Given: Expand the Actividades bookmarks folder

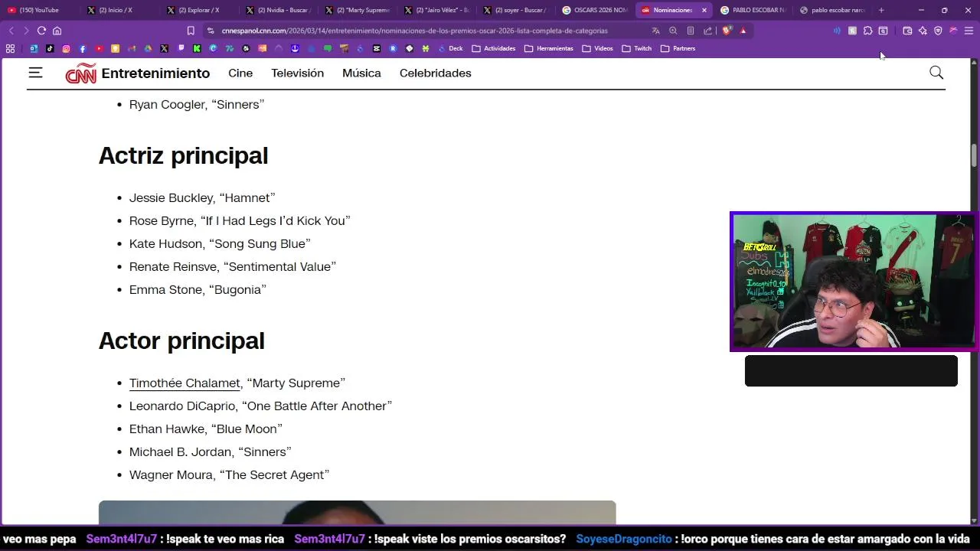Looking at the screenshot, I should 494,48.
